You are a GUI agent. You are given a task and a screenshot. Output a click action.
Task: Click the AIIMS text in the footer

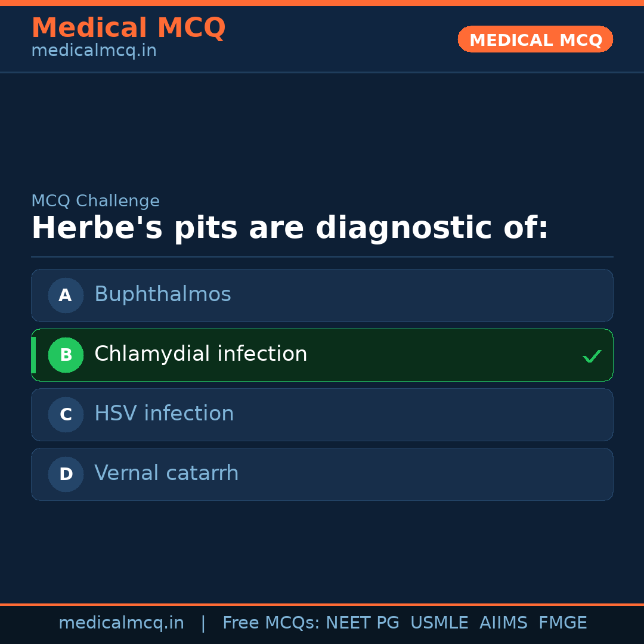click(503, 623)
